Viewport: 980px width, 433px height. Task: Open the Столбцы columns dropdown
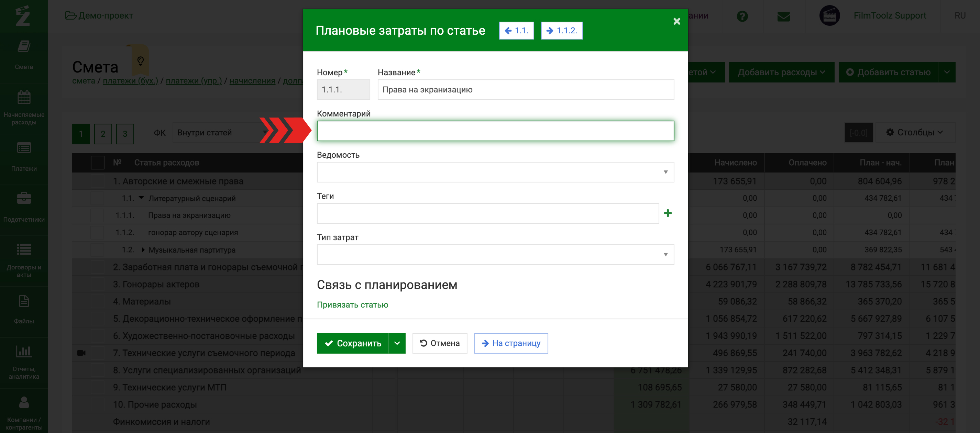coord(915,132)
